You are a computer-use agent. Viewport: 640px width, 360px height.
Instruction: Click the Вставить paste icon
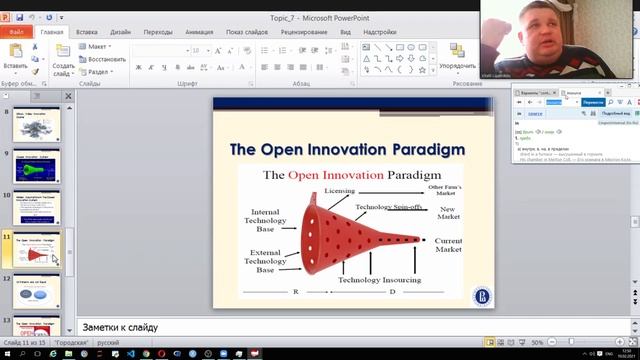(16, 51)
